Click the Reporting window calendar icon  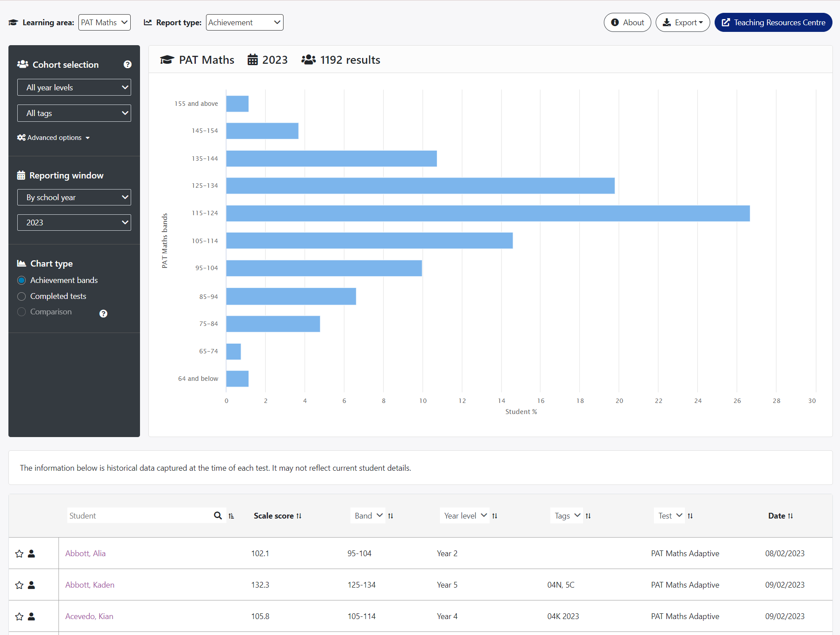(x=21, y=175)
